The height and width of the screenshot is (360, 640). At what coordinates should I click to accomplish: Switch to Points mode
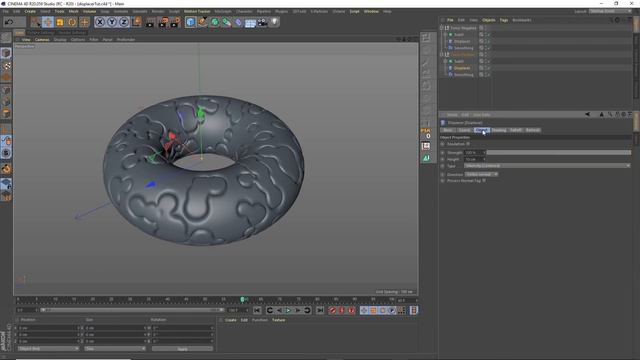6,90
